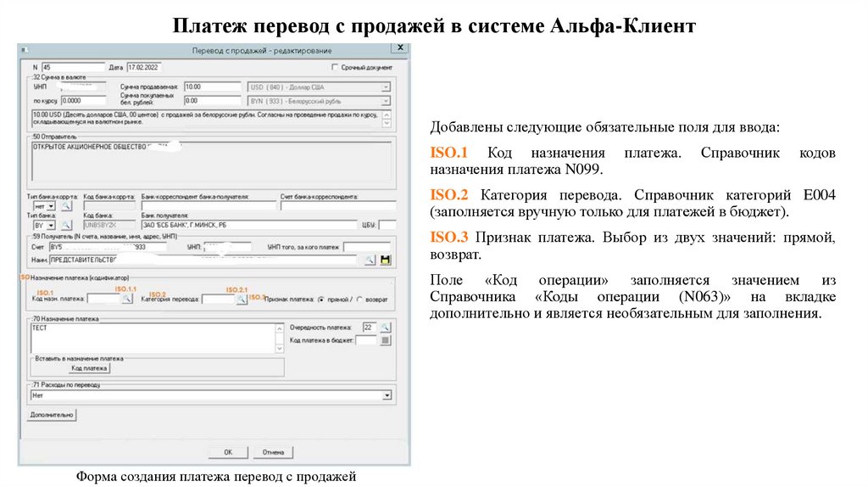868x487 pixels.
Task: Click recipient 'УНП' field
Action: tap(227, 247)
